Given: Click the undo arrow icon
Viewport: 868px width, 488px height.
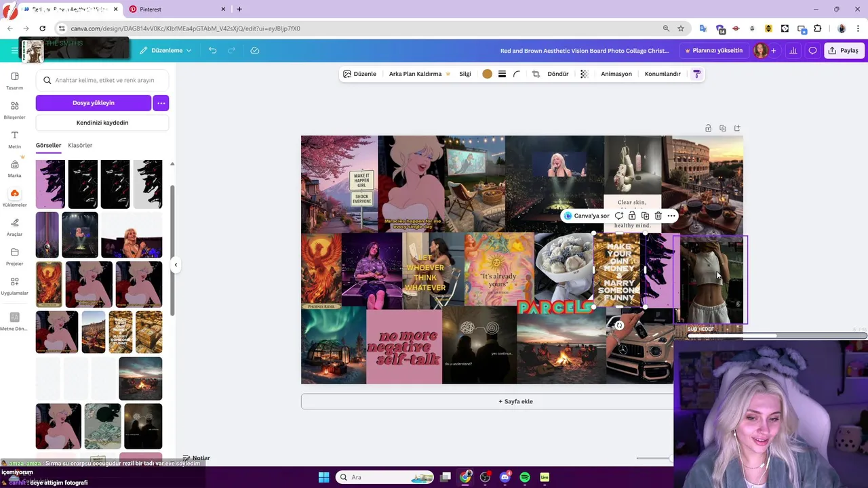Looking at the screenshot, I should [212, 50].
